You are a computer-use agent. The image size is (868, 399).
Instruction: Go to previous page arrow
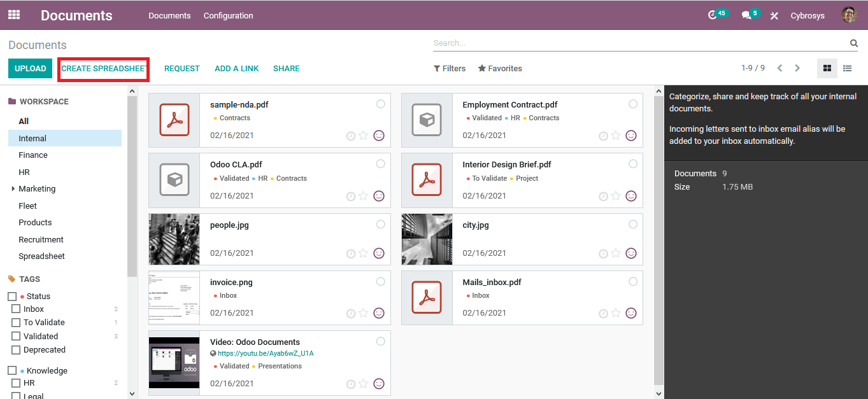pos(779,68)
